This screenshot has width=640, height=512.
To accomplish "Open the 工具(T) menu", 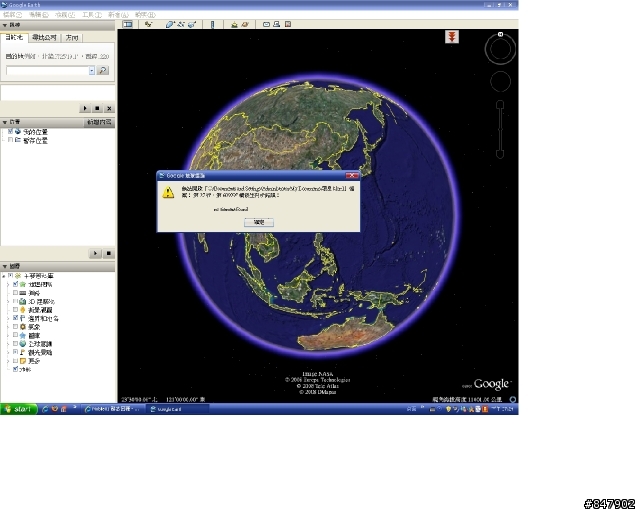I will [x=92, y=15].
